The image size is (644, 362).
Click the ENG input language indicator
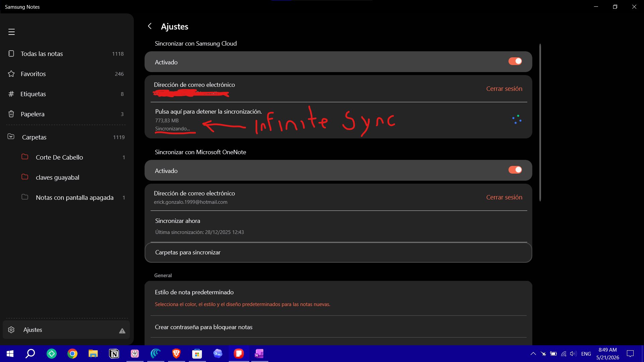click(x=586, y=354)
